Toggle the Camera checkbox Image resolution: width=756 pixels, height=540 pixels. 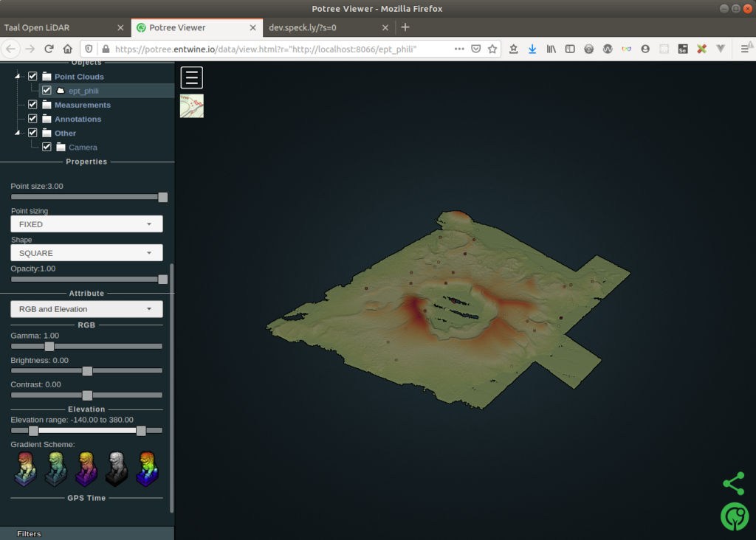point(47,147)
